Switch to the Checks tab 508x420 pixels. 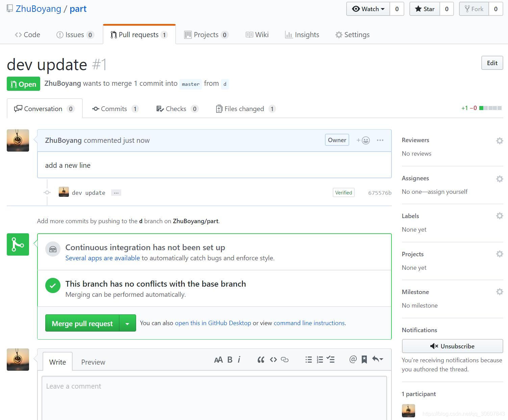[x=177, y=109]
